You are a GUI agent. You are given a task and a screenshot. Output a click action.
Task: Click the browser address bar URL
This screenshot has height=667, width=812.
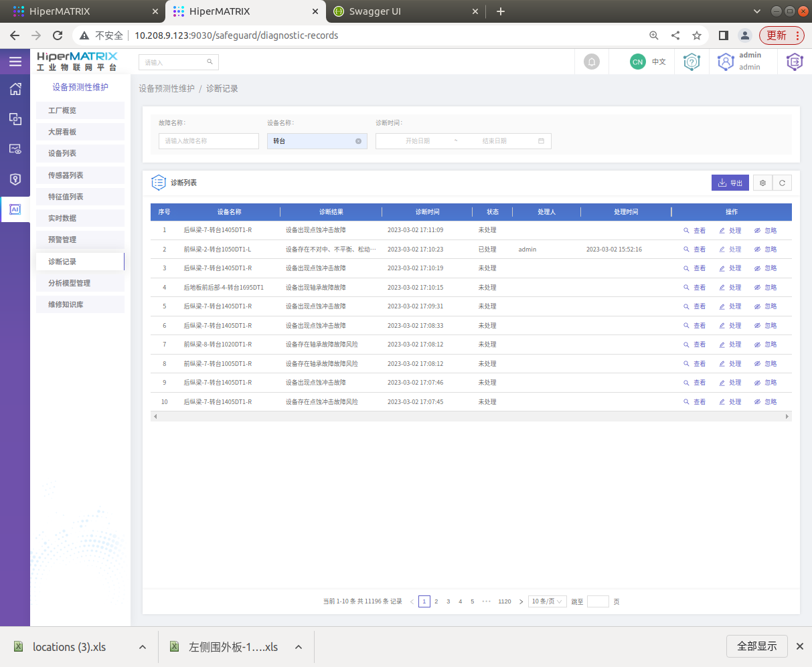[x=236, y=35]
